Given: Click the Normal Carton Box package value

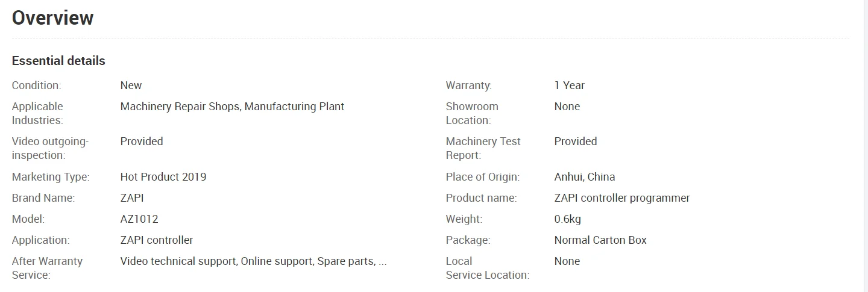Looking at the screenshot, I should click(x=600, y=240).
